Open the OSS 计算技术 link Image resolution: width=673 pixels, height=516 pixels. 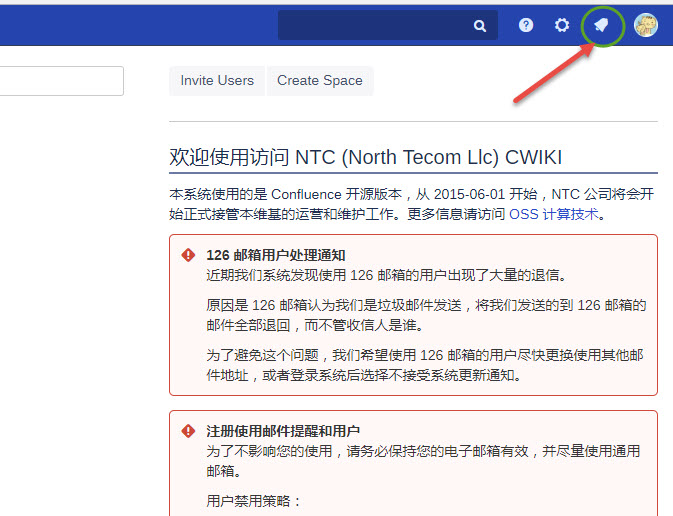click(554, 214)
